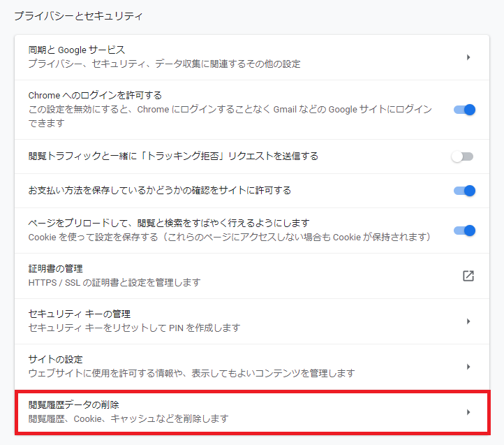Expand セキュリティ キーの管理 arrow

click(468, 321)
